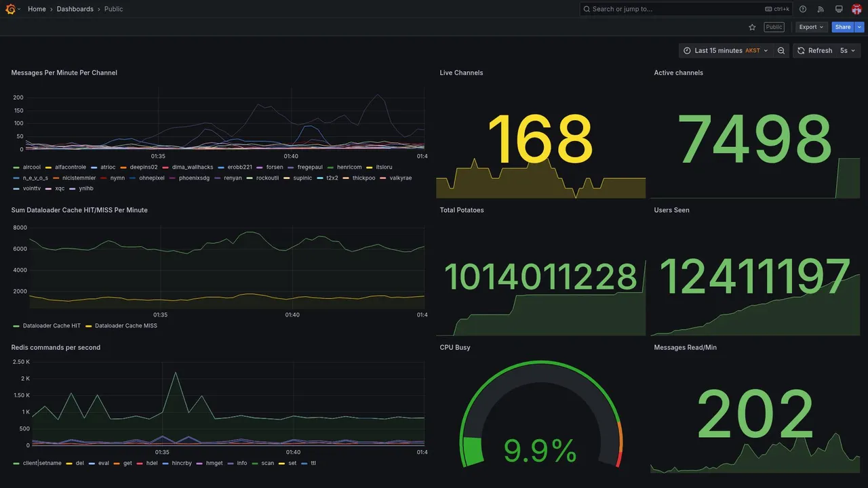
Task: Open the Last 15 minutes time picker
Action: pos(726,51)
